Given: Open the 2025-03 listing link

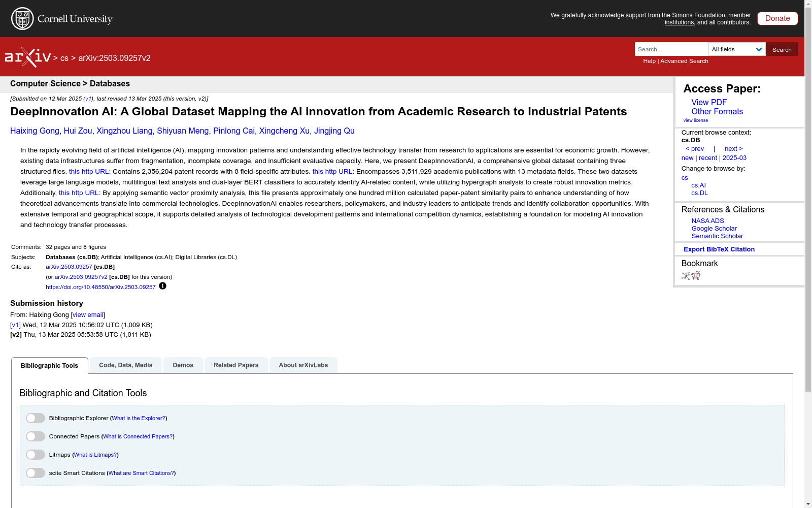Looking at the screenshot, I should (734, 158).
